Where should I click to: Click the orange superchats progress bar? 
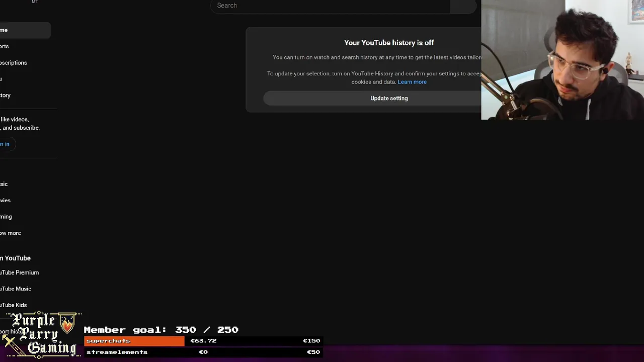134,341
